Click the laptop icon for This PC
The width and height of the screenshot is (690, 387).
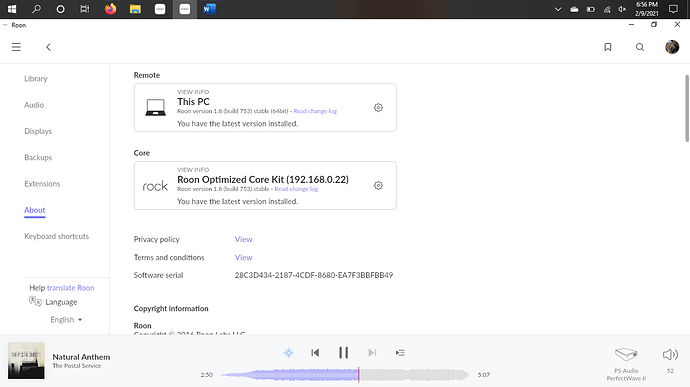tap(155, 107)
